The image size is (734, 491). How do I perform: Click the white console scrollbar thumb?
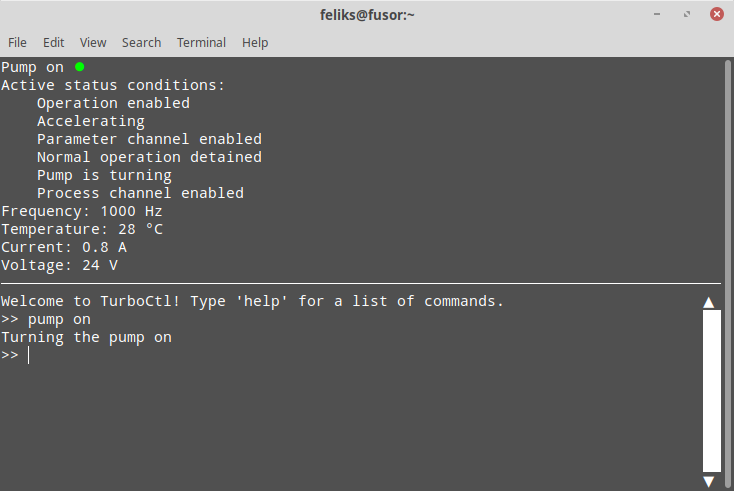(x=712, y=391)
